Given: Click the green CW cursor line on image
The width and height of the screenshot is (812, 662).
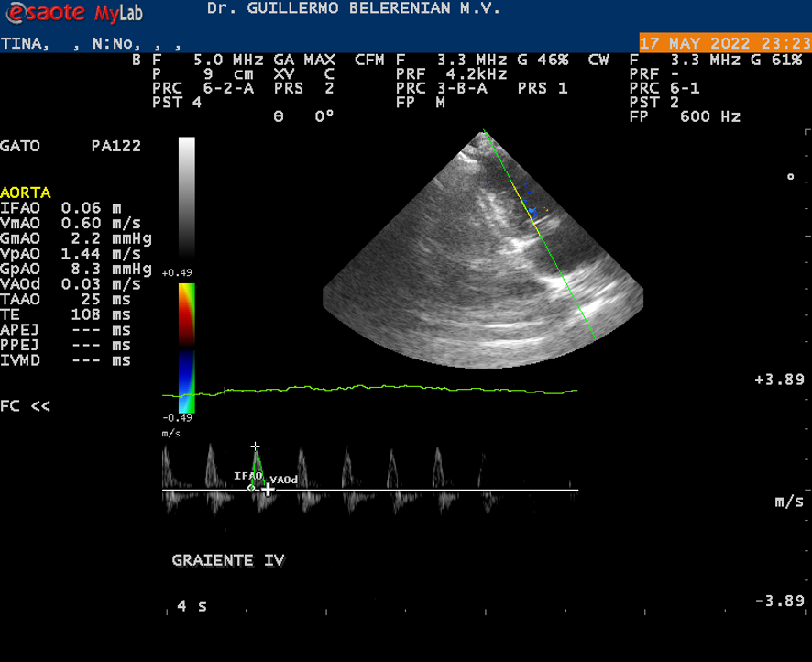Looking at the screenshot, I should (x=539, y=234).
